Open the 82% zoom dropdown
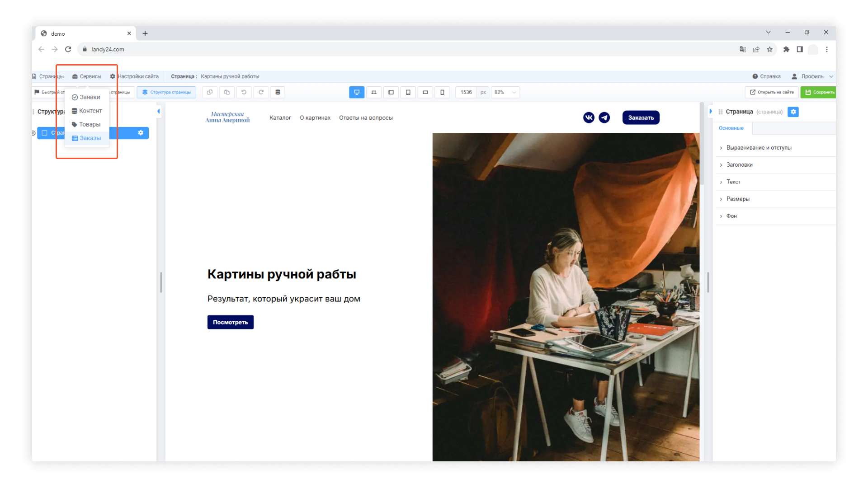 pos(505,92)
